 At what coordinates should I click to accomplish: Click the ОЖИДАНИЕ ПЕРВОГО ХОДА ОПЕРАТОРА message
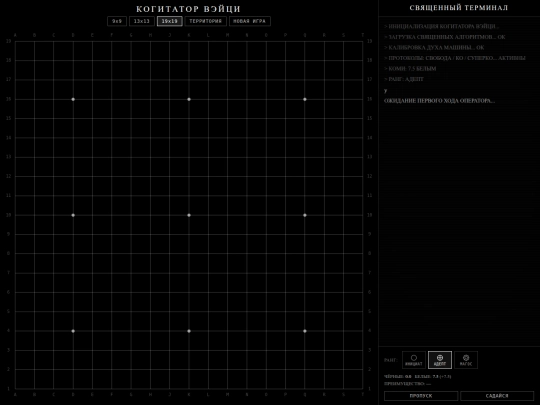[x=439, y=101]
